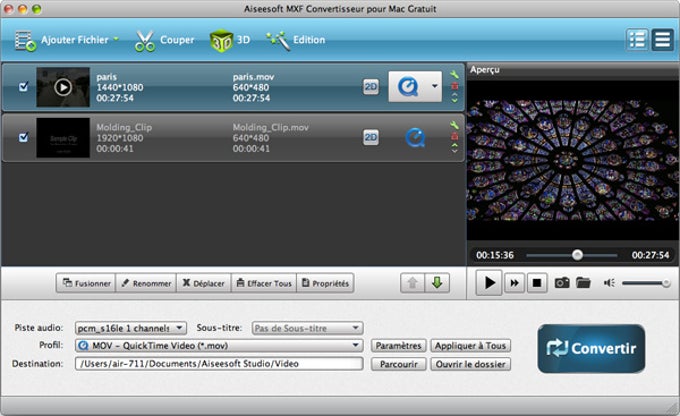The width and height of the screenshot is (680, 416).
Task: Uncheck the paris file checkbox
Action: tap(23, 87)
